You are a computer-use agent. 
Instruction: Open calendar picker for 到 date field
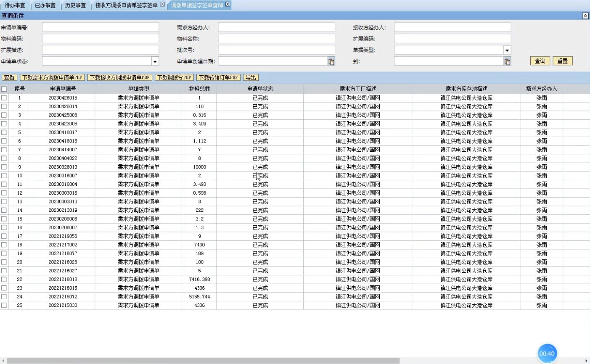pyautogui.click(x=507, y=61)
